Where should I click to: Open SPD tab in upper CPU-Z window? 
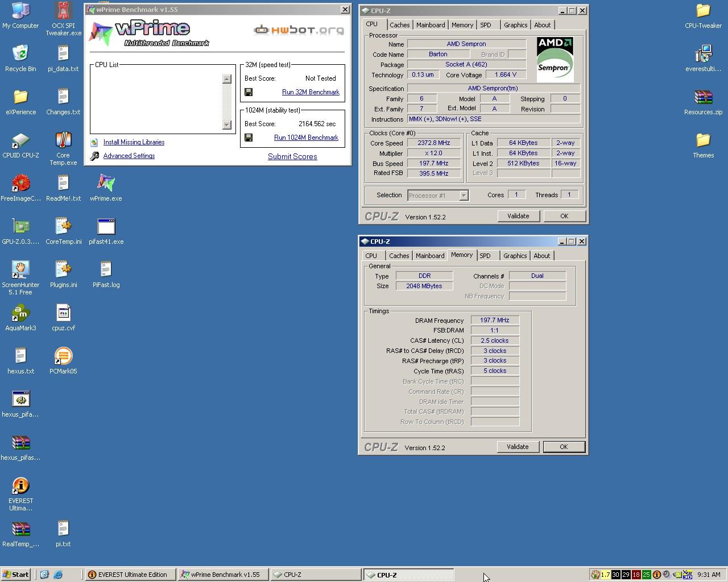[486, 25]
